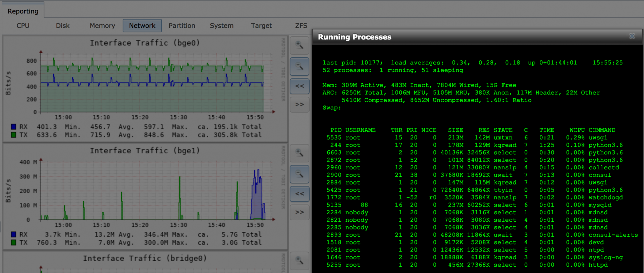This screenshot has width=644, height=273.
Task: Switch to the Memory reporting tab
Action: tap(102, 25)
